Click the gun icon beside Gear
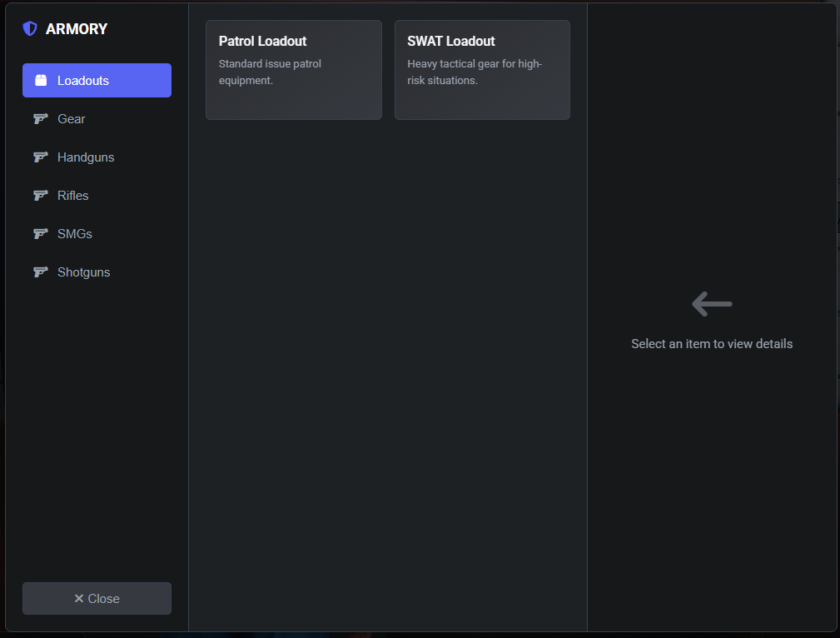The image size is (840, 638). click(x=41, y=118)
